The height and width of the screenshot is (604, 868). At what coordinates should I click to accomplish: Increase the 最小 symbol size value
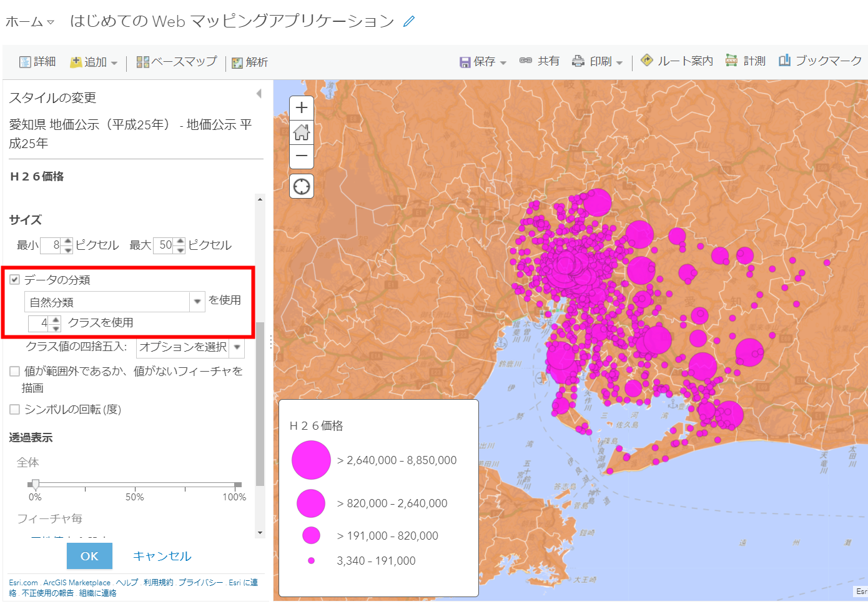[x=68, y=241]
